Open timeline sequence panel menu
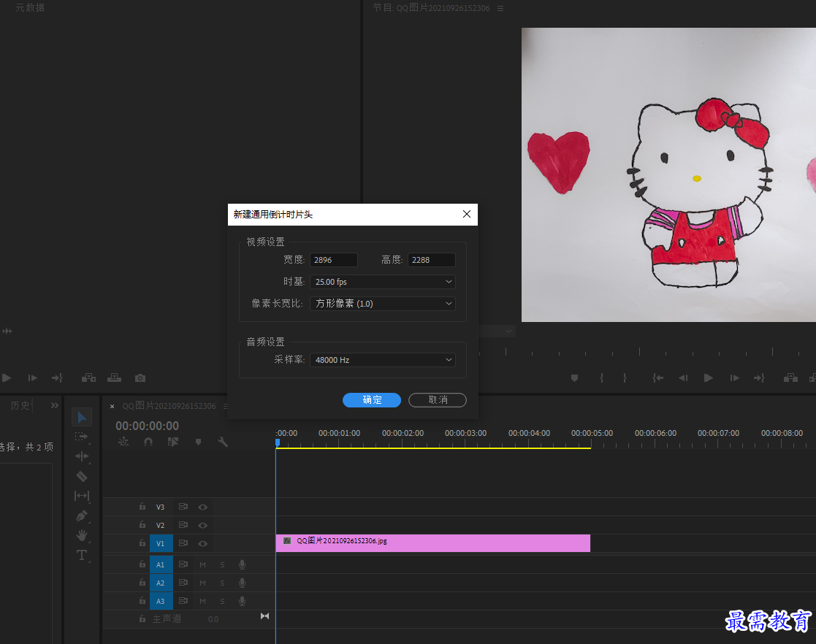This screenshot has height=644, width=816. 225,406
